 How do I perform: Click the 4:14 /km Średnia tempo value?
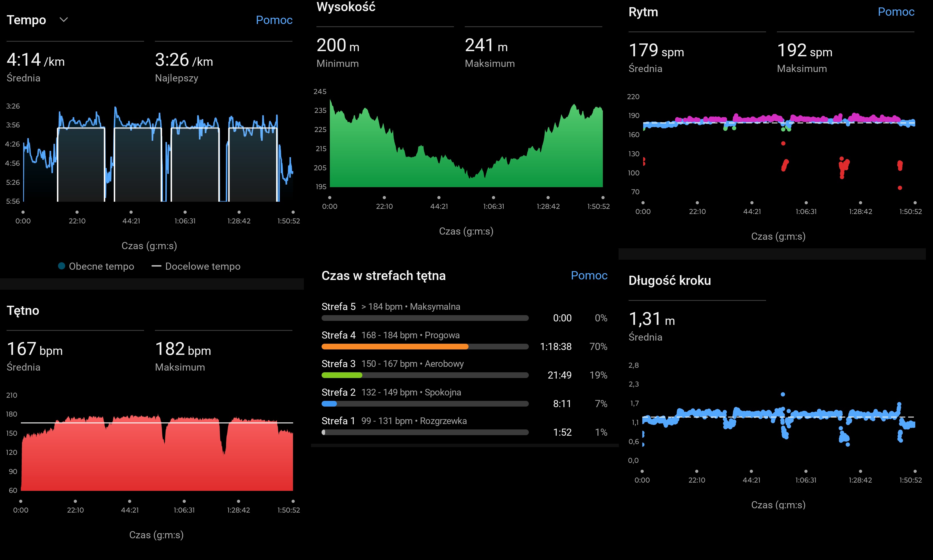pos(35,60)
